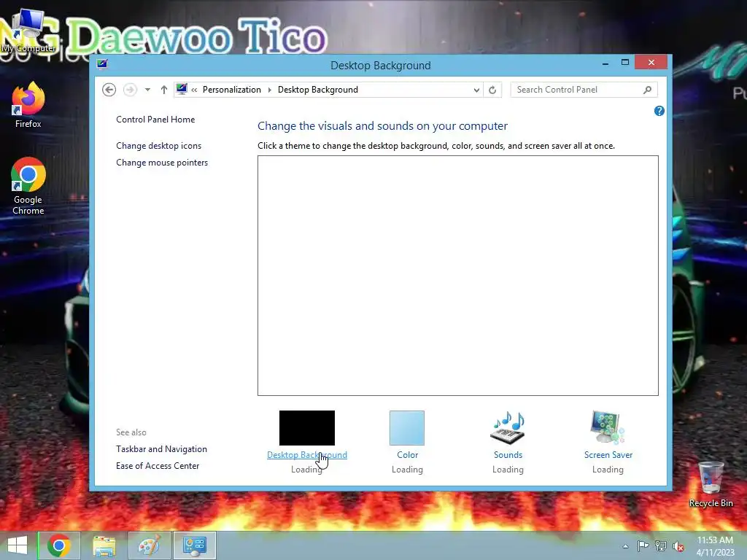Select the Recycle Bin desktop icon
747x560 pixels.
(711, 484)
